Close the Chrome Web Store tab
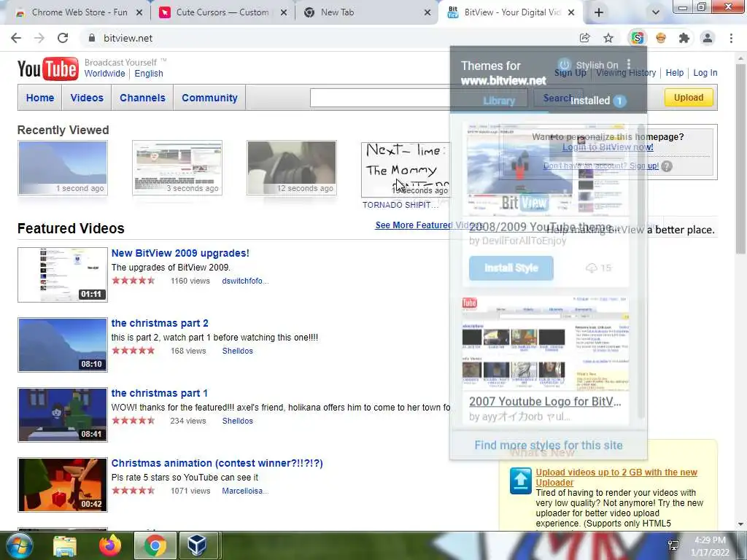The height and width of the screenshot is (560, 747). tap(139, 12)
